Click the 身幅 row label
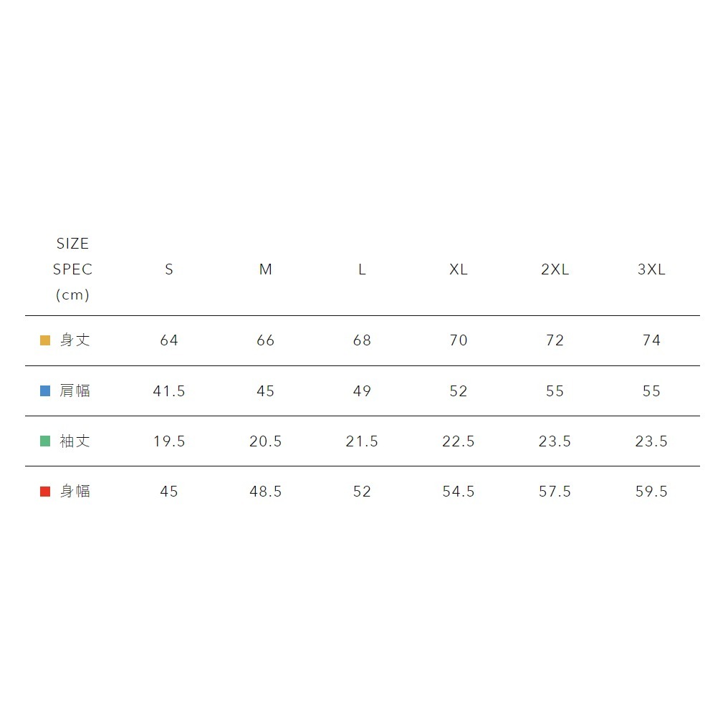 click(x=75, y=492)
